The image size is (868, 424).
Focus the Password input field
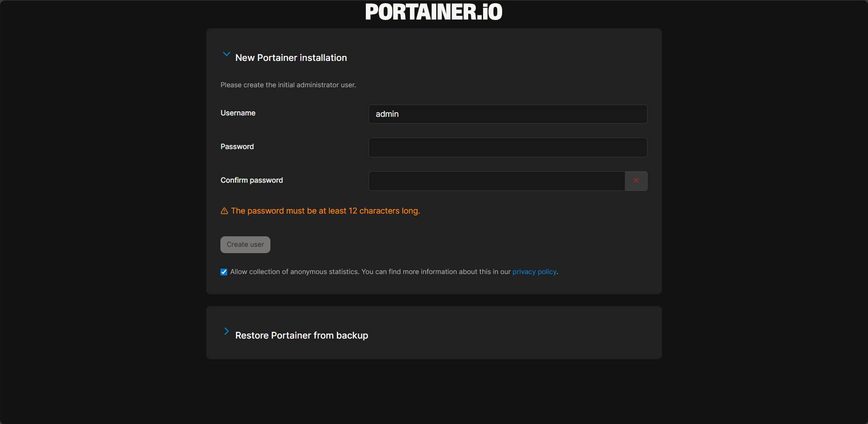tap(508, 148)
